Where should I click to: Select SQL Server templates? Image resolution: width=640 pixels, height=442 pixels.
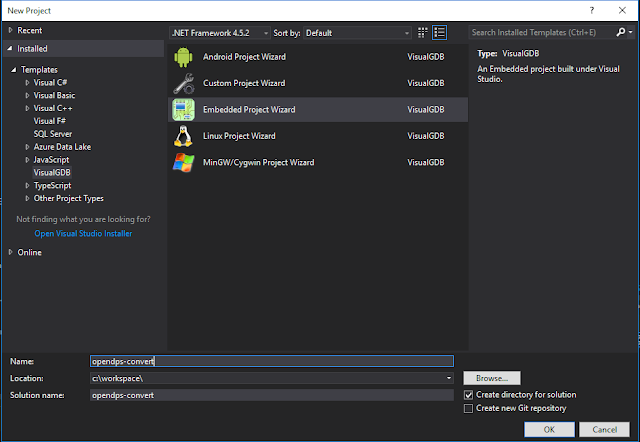click(53, 134)
